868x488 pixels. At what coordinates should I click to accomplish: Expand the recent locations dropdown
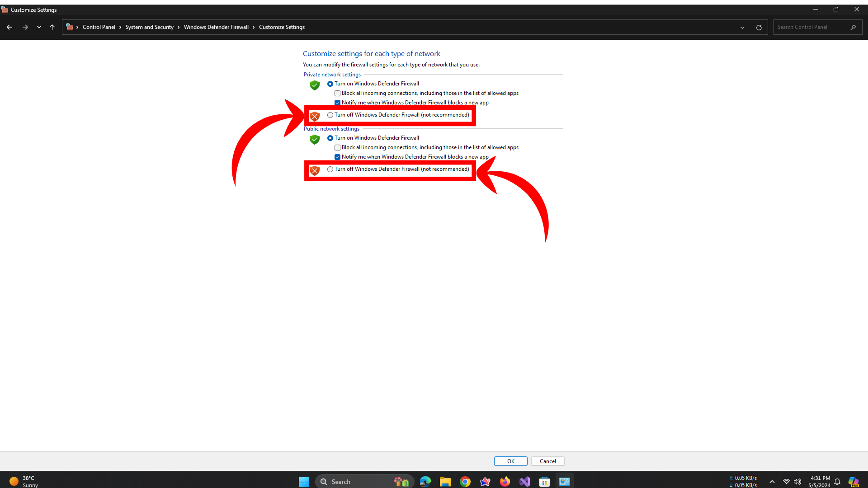click(x=39, y=27)
